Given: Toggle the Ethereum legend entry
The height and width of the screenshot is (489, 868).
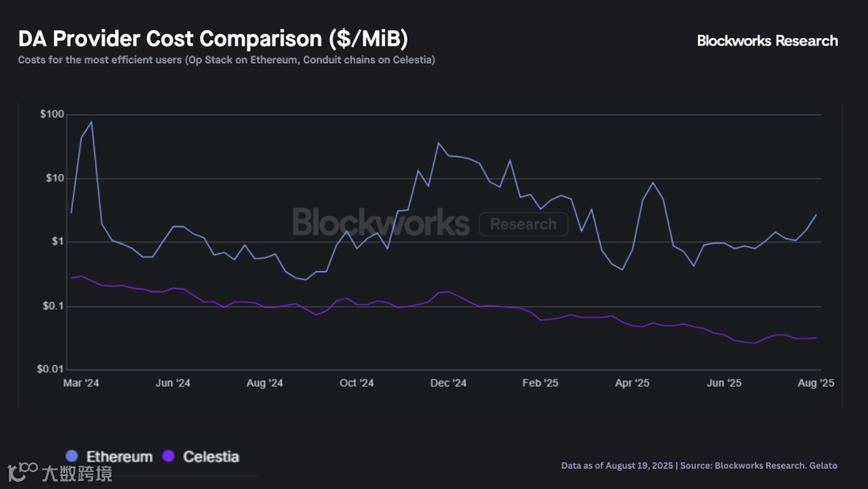Looking at the screenshot, I should point(109,457).
